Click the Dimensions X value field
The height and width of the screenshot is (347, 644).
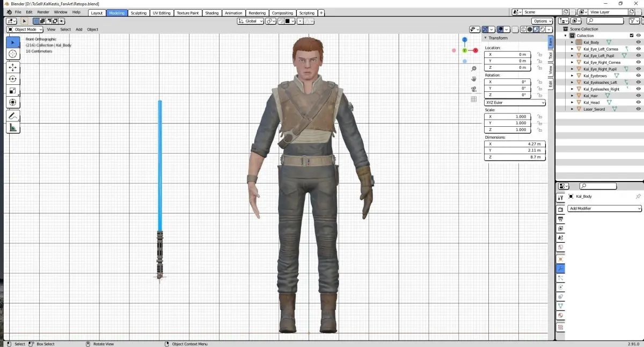(x=515, y=144)
